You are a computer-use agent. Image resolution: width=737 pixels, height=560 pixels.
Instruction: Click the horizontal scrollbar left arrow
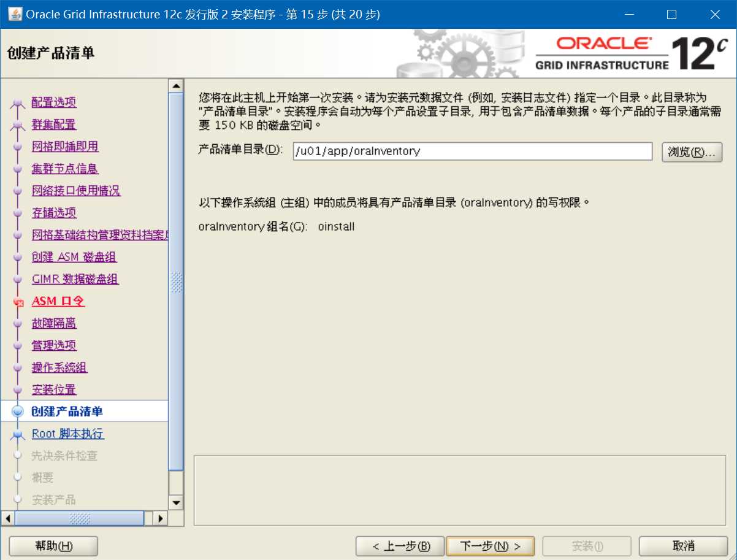pos(8,518)
